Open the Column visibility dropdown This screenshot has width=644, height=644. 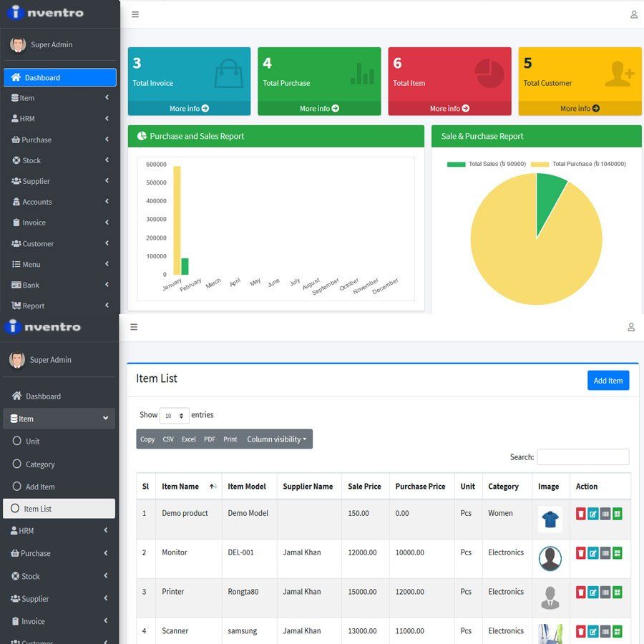276,439
